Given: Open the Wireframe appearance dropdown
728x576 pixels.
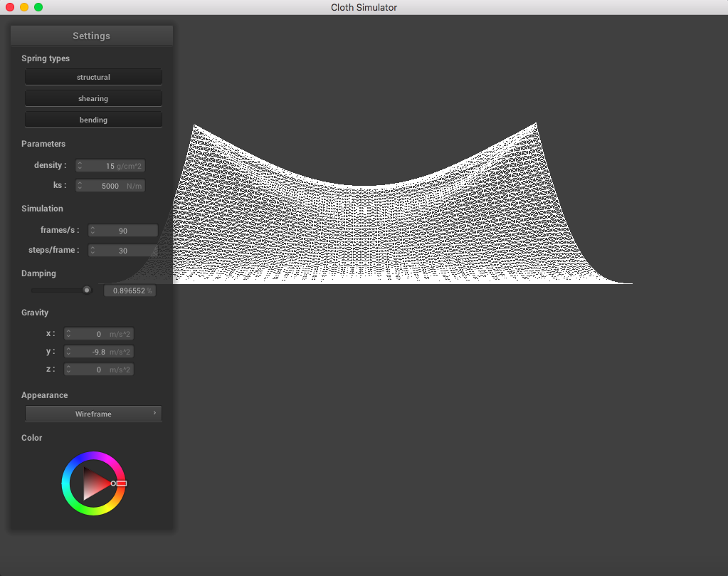Looking at the screenshot, I should click(x=93, y=414).
